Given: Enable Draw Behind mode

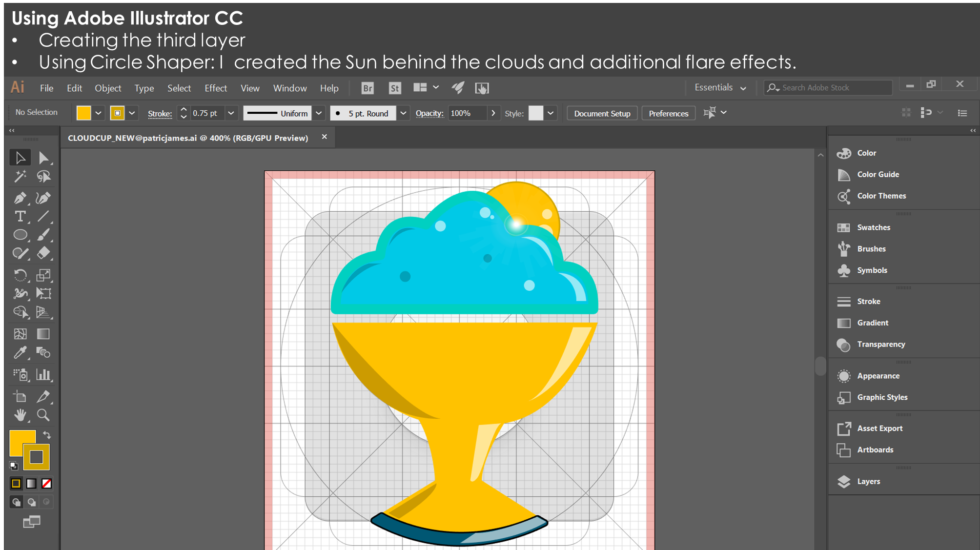Looking at the screenshot, I should click(x=32, y=502).
